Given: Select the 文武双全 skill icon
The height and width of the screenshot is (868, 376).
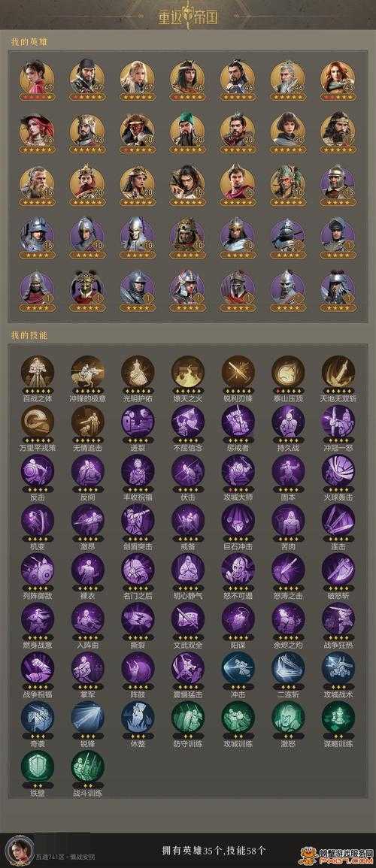Looking at the screenshot, I should pos(188,618).
